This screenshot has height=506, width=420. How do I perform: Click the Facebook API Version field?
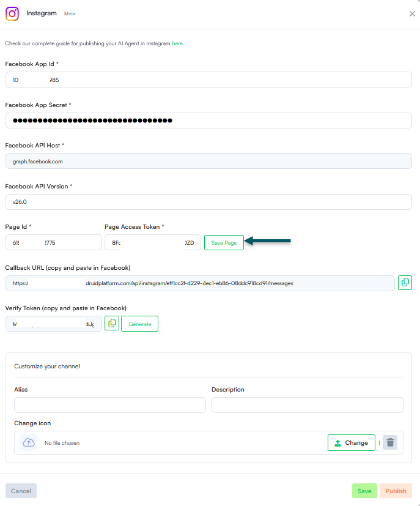[208, 202]
